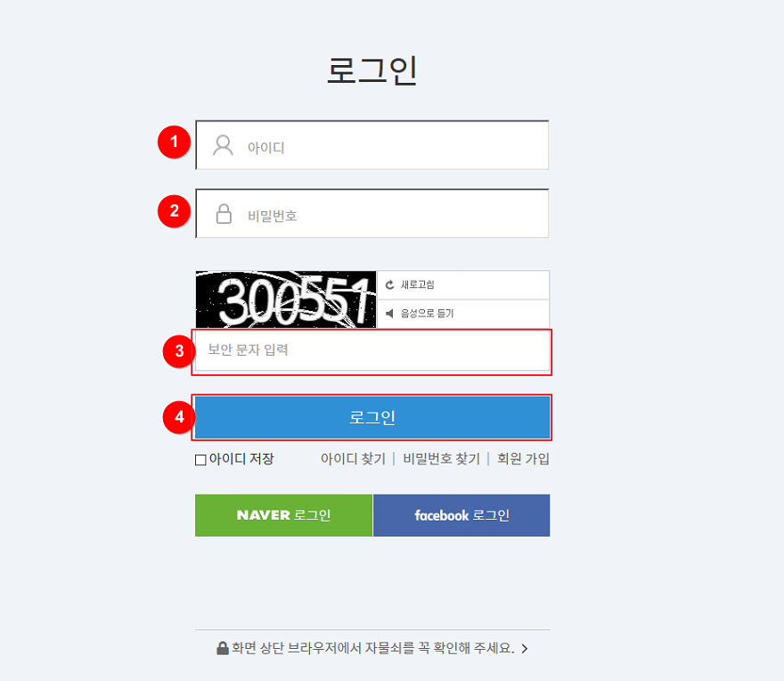
Task: Sign in with the NAVER 로그인 button
Action: tap(283, 515)
